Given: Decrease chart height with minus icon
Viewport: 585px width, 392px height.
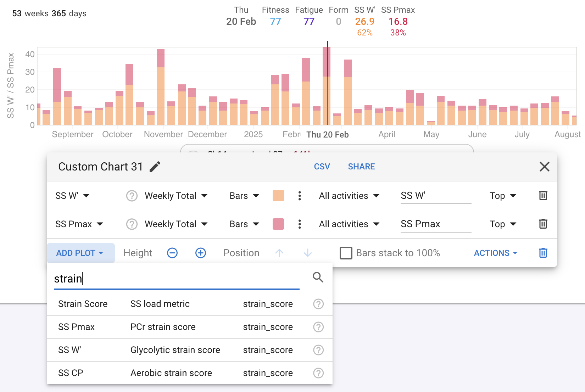Looking at the screenshot, I should coord(172,253).
